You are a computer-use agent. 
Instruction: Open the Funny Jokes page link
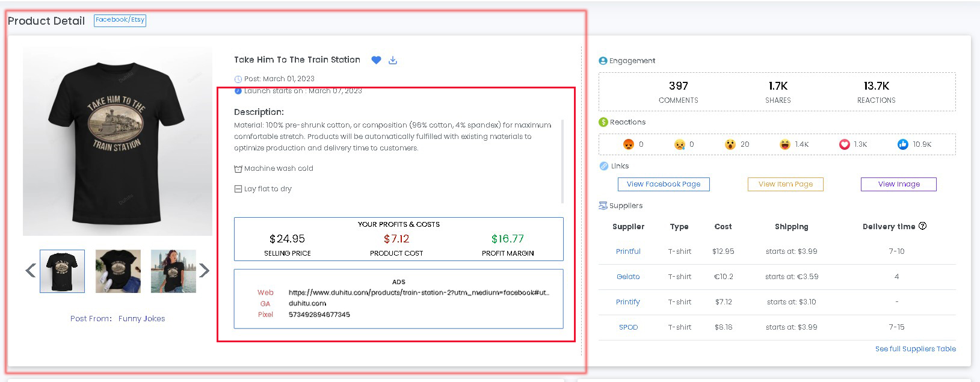(x=141, y=319)
